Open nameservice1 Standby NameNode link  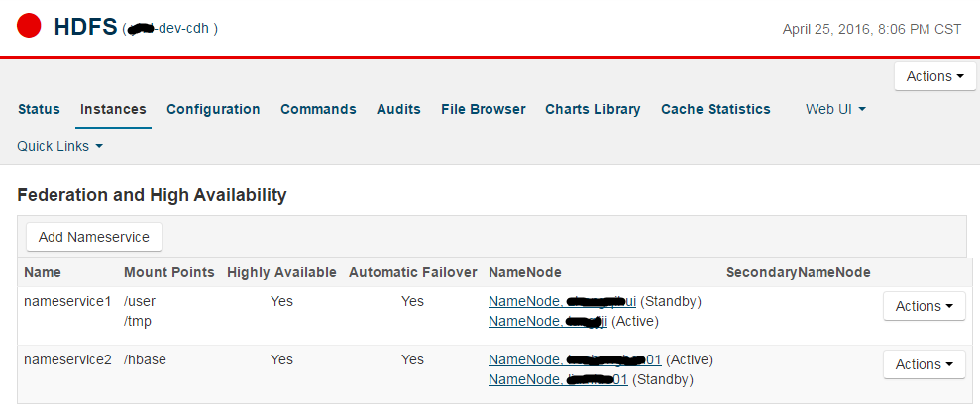562,301
